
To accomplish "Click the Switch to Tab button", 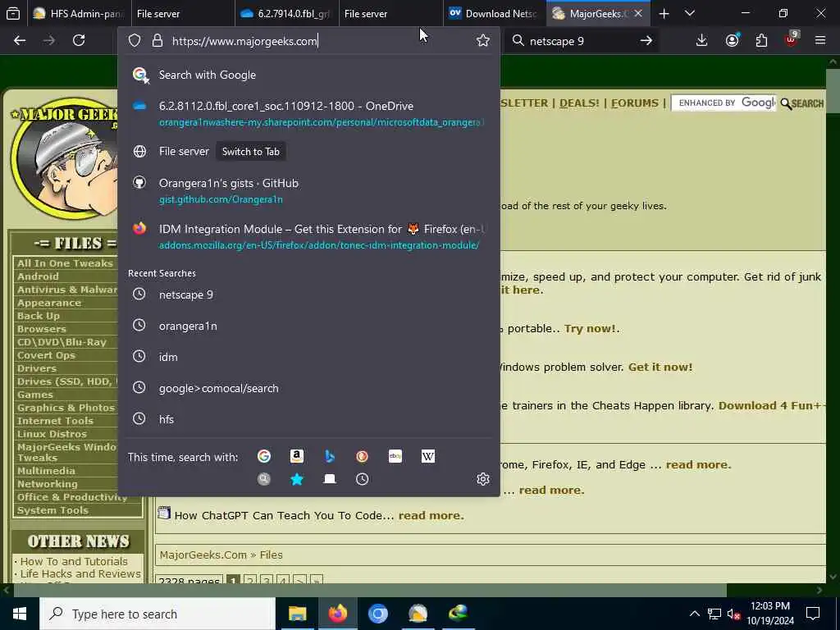I will pyautogui.click(x=251, y=152).
